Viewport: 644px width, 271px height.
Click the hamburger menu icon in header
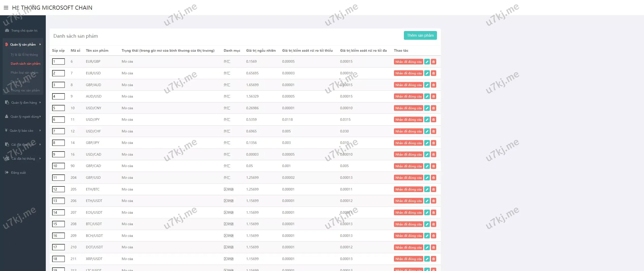click(6, 8)
